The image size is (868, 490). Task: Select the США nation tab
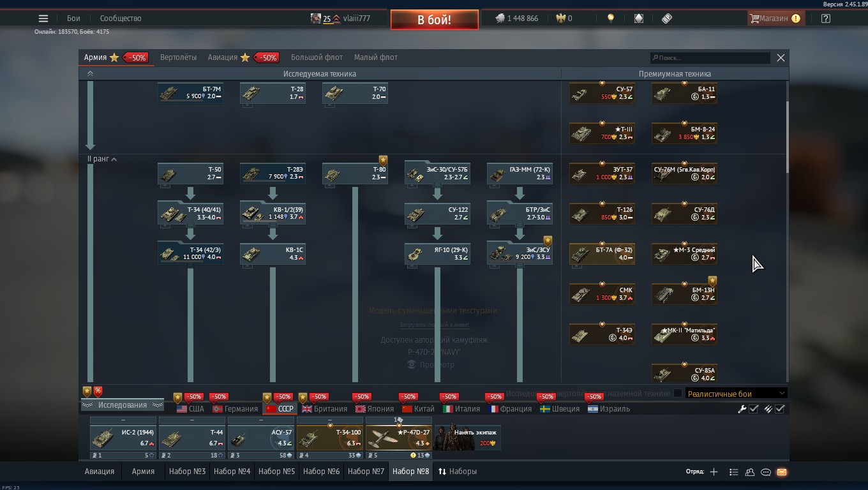point(190,409)
